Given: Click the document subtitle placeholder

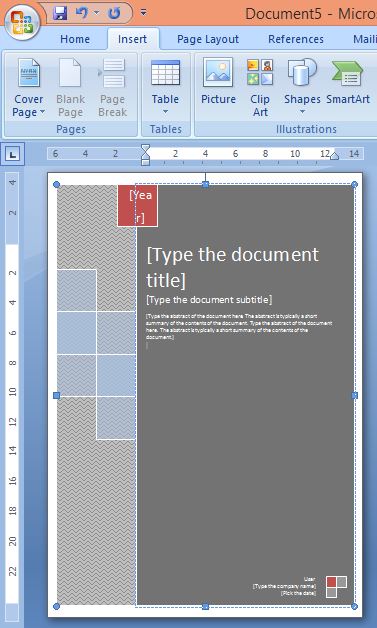Looking at the screenshot, I should coord(209,300).
